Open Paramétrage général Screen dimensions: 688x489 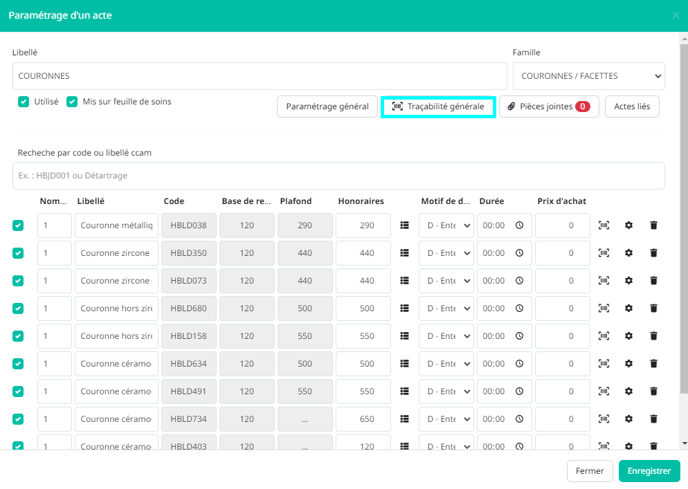327,107
